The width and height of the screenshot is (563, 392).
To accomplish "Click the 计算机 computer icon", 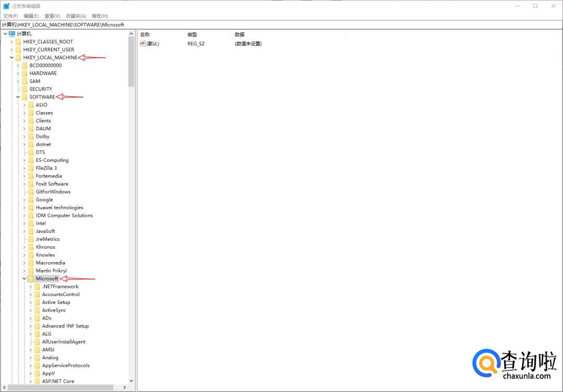I will tap(12, 34).
